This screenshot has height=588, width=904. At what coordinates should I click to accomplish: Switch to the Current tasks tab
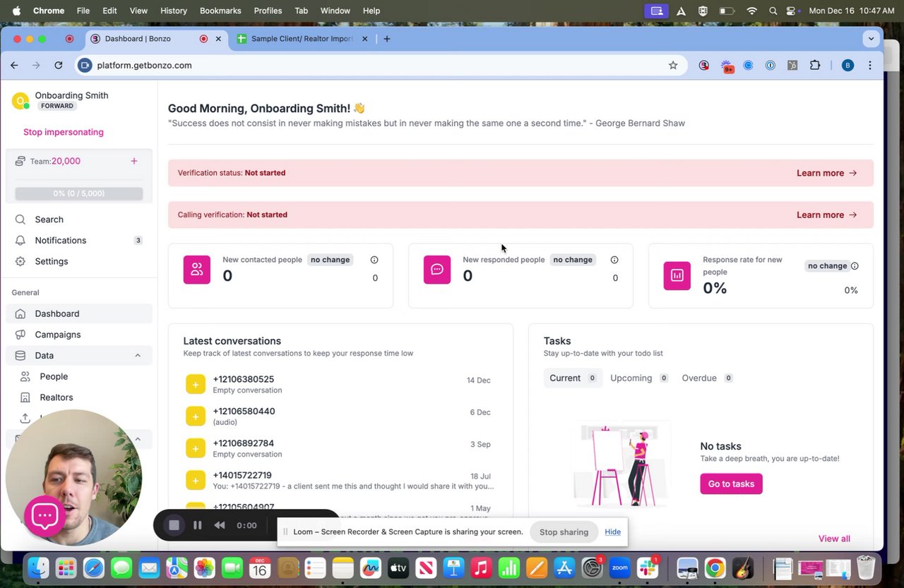(572, 378)
